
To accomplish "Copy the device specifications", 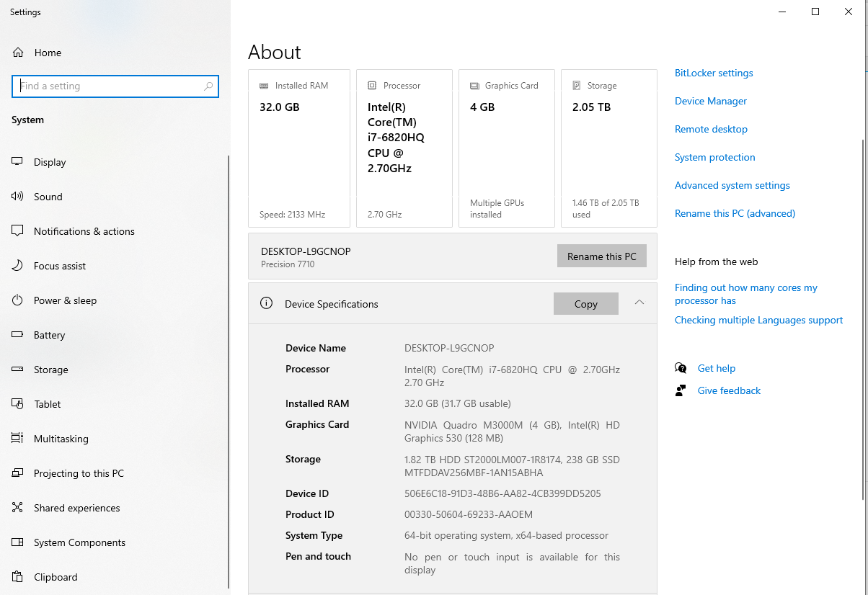I will click(585, 304).
